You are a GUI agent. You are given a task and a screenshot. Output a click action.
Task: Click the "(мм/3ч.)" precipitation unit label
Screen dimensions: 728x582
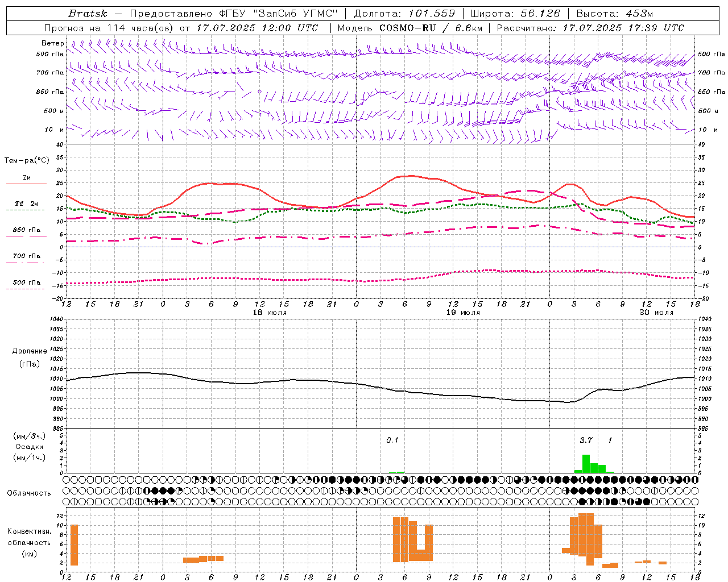30,436
